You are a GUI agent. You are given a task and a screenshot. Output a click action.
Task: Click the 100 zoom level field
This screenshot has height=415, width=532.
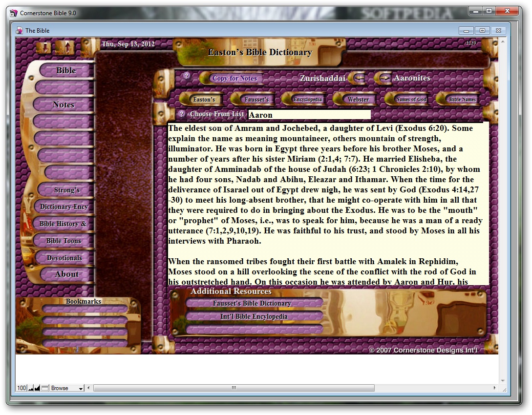point(21,388)
